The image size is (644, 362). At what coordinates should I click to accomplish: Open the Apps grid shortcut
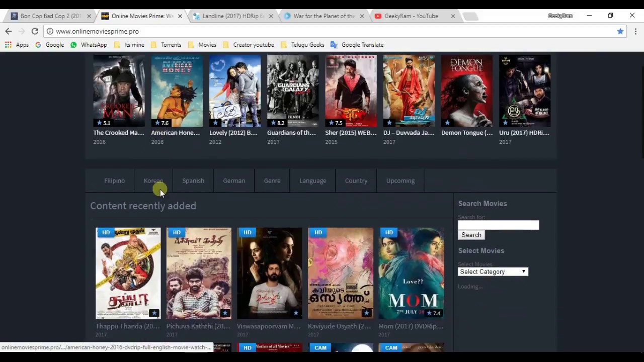(x=17, y=45)
